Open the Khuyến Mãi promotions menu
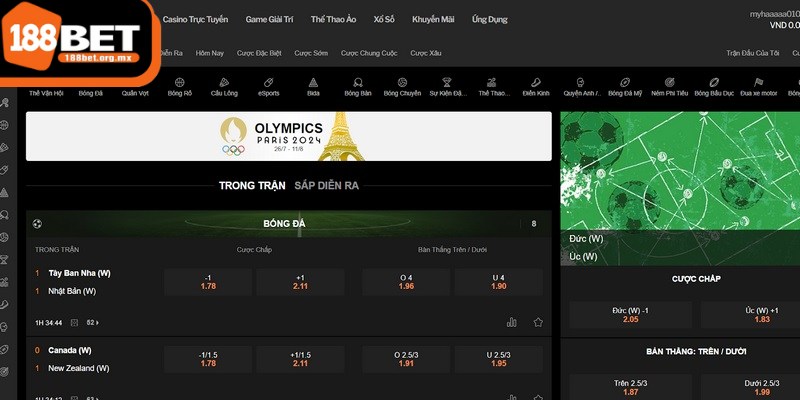This screenshot has height=400, width=800. (432, 19)
